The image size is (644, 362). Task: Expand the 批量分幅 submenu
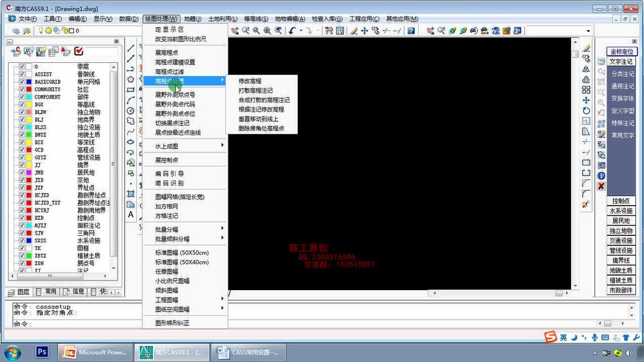(185, 229)
